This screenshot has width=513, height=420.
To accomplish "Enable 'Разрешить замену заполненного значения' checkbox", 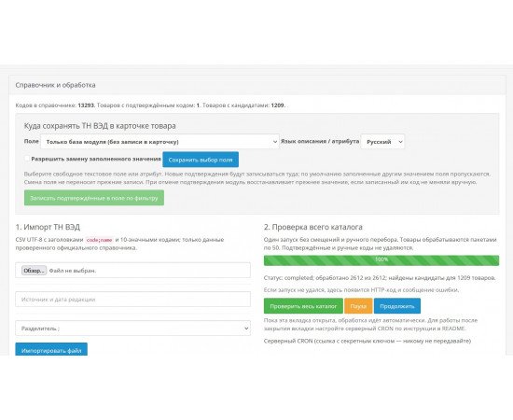I will click(27, 159).
